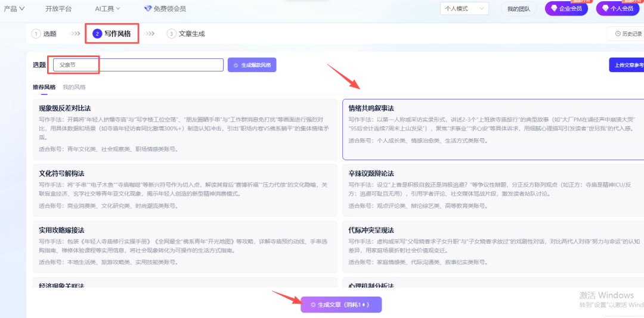Click the sparkle icon on 生成文章 button
The image size is (644, 318).
coord(313,305)
